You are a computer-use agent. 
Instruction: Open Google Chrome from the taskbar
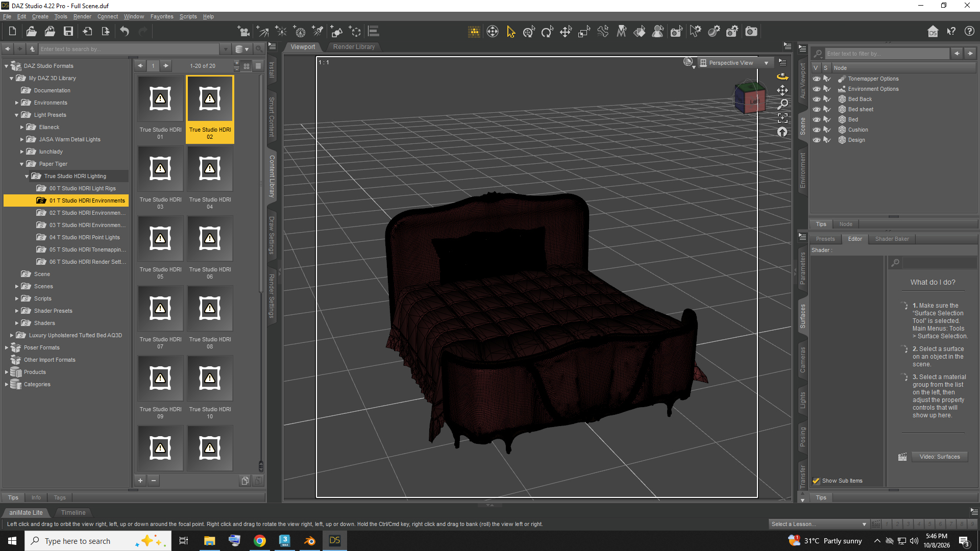point(260,541)
